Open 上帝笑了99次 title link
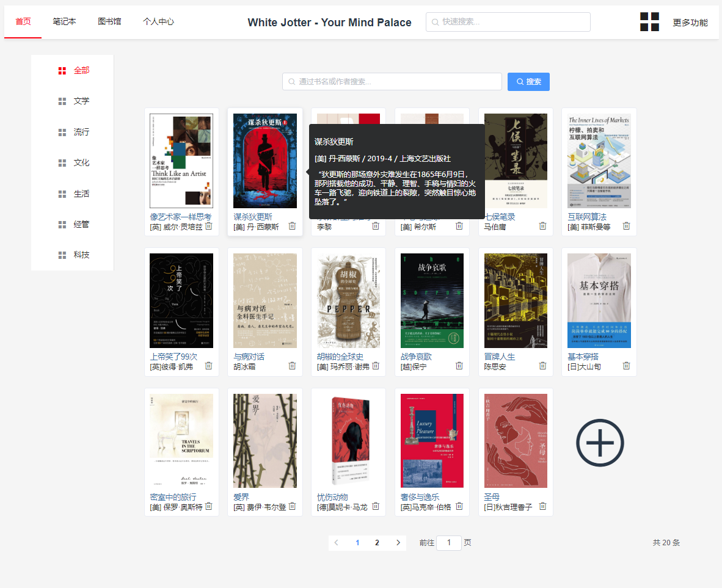This screenshot has height=588, width=722. point(173,357)
